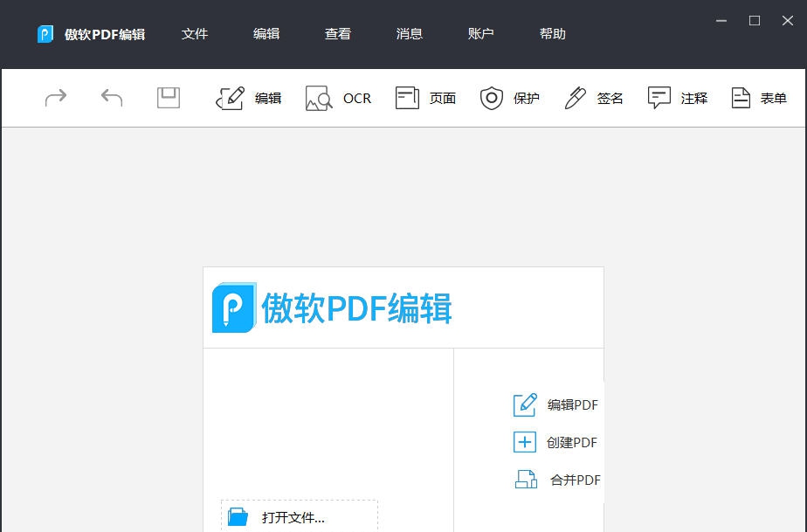The width and height of the screenshot is (807, 532).
Task: Click the Redo arrow icon
Action: pyautogui.click(x=56, y=98)
